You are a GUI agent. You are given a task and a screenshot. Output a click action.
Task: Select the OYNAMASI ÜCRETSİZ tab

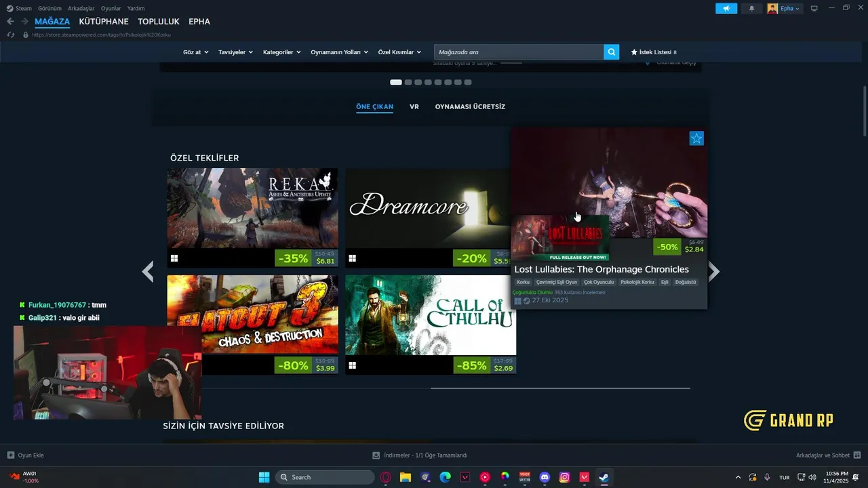click(470, 106)
